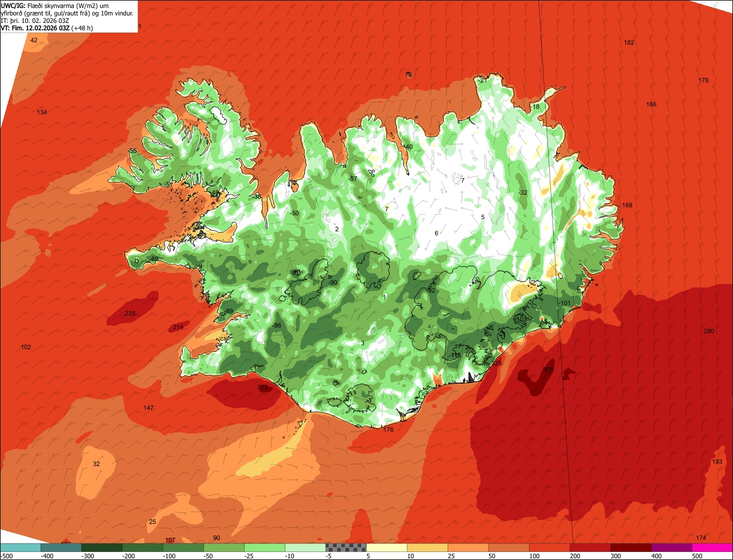This screenshot has height=560, width=733.
Task: Click the heat flux value -89
Action: point(228,311)
